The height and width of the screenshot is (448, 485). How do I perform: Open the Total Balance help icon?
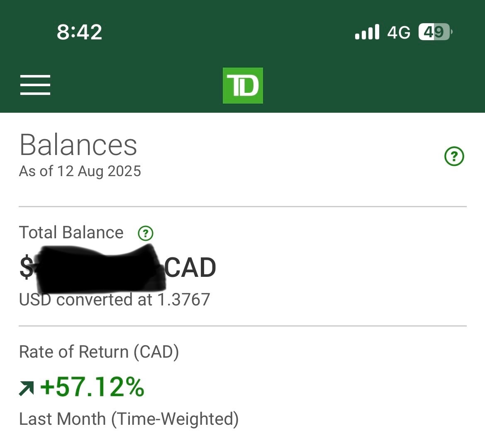145,233
